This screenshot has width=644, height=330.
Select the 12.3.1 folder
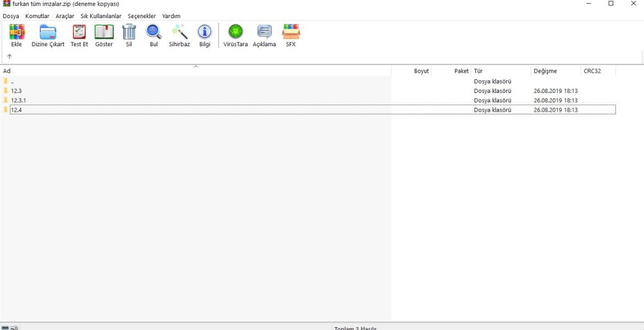tap(19, 101)
